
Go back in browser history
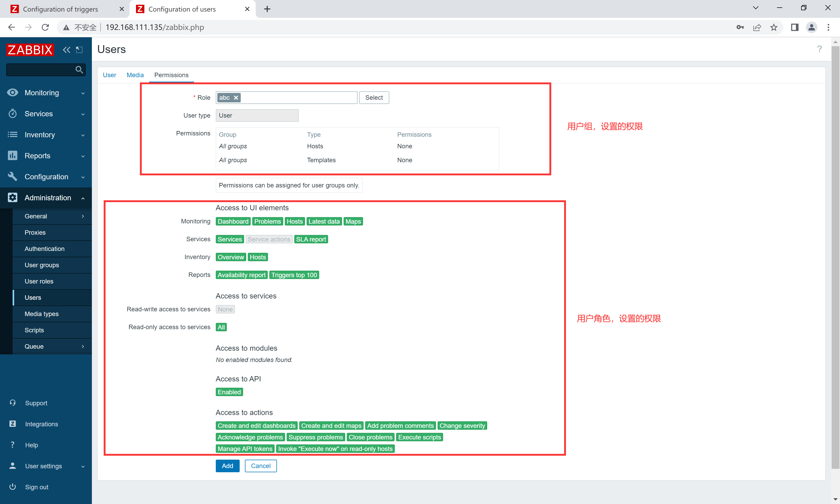point(12,27)
